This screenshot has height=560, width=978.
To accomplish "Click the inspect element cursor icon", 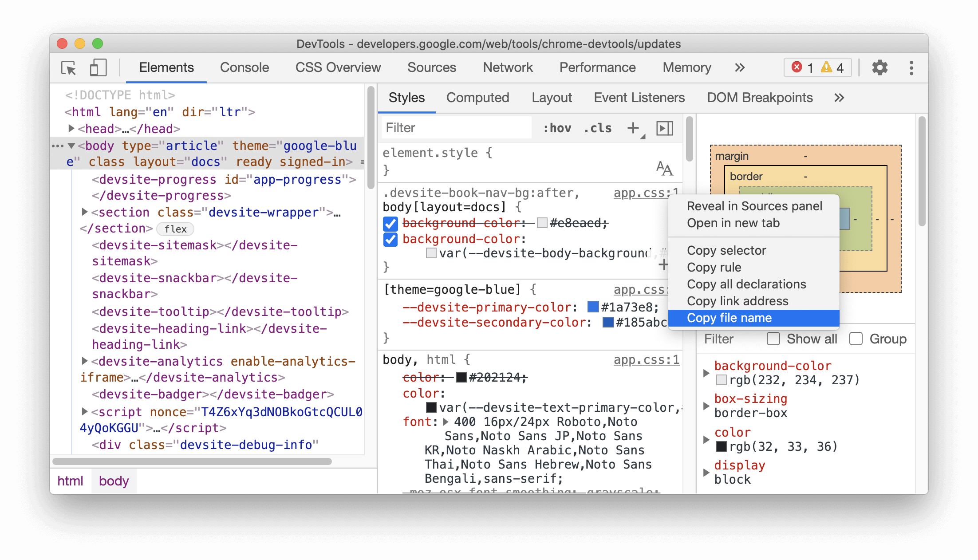I will 68,67.
